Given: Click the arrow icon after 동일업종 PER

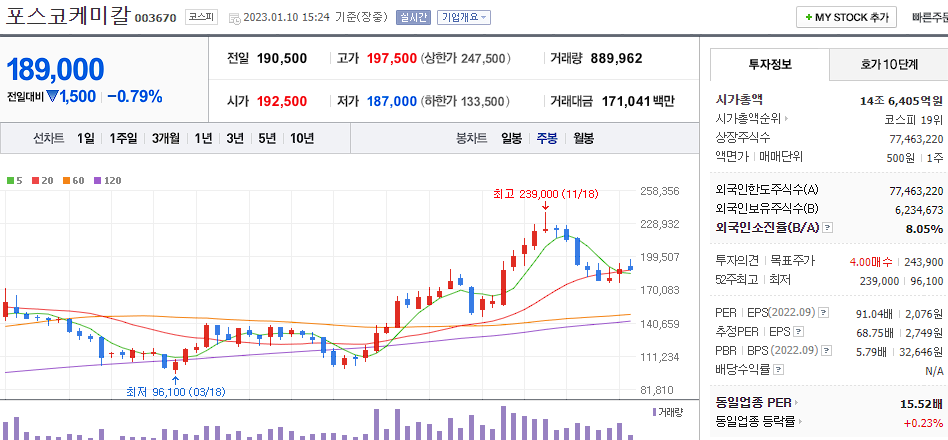Looking at the screenshot, I should [796, 403].
